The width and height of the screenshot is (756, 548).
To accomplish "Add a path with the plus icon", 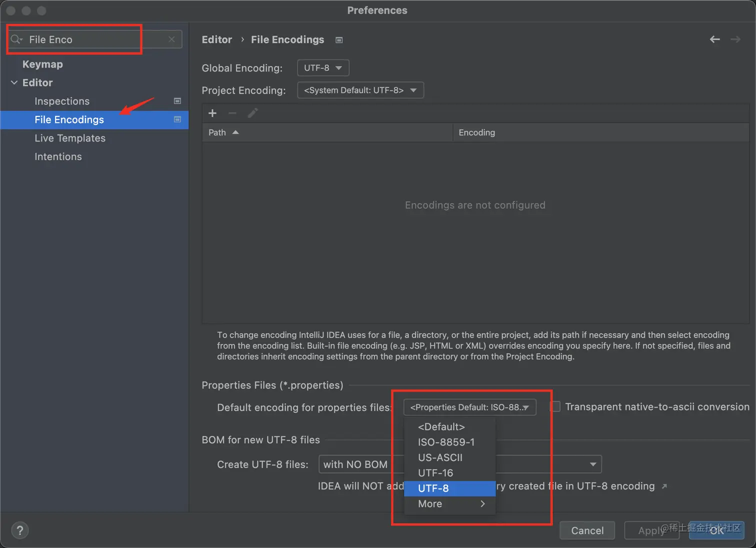I will [212, 113].
